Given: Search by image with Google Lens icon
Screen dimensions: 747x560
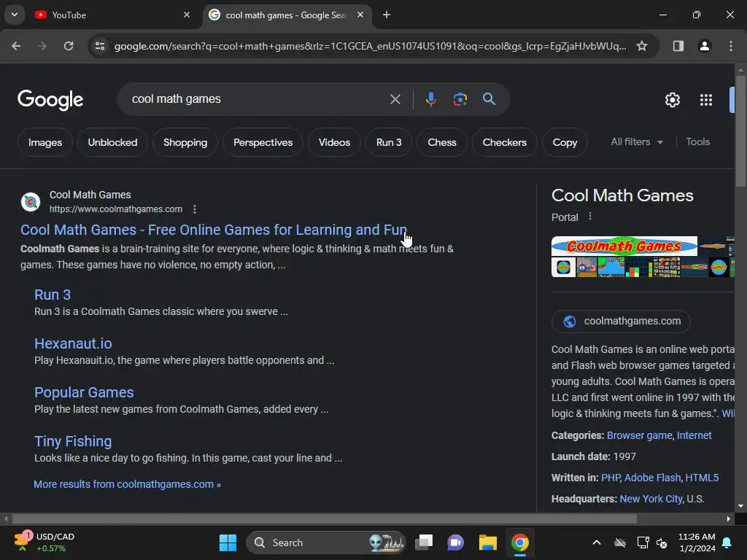Looking at the screenshot, I should (x=460, y=99).
